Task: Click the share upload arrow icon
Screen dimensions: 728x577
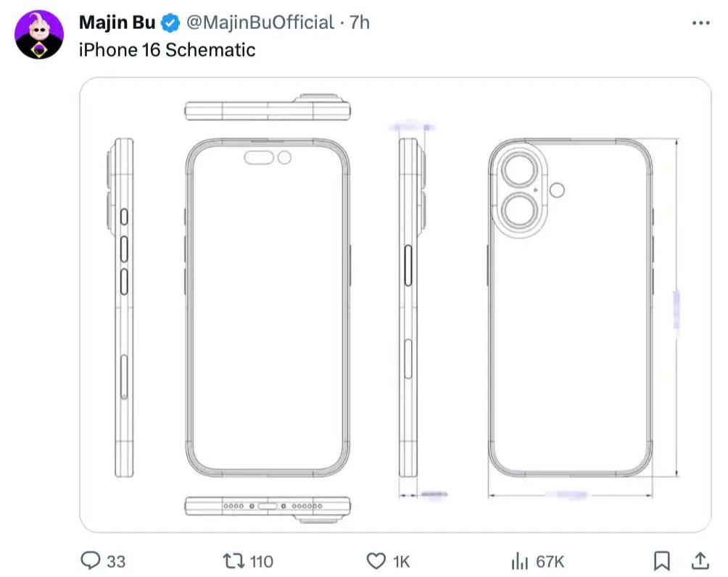Action: point(700,560)
